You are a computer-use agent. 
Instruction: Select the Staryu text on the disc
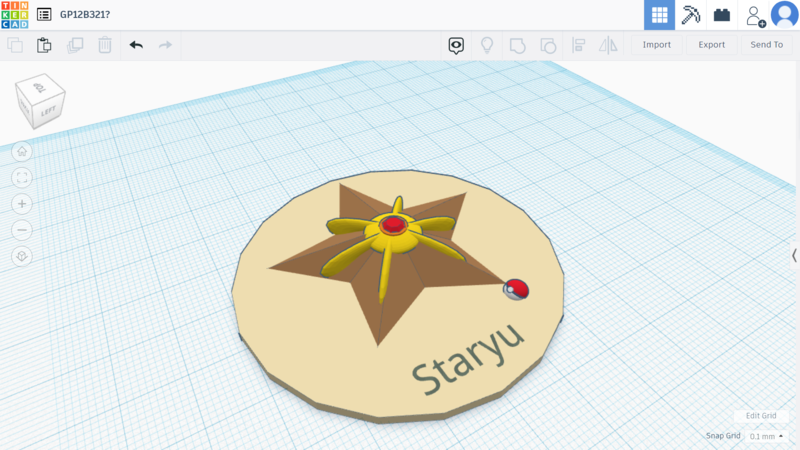click(468, 359)
